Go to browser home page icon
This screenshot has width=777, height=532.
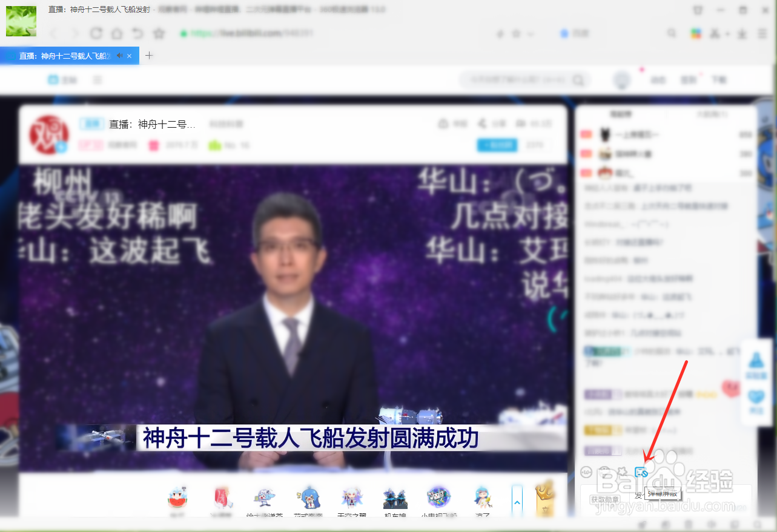[x=117, y=33]
